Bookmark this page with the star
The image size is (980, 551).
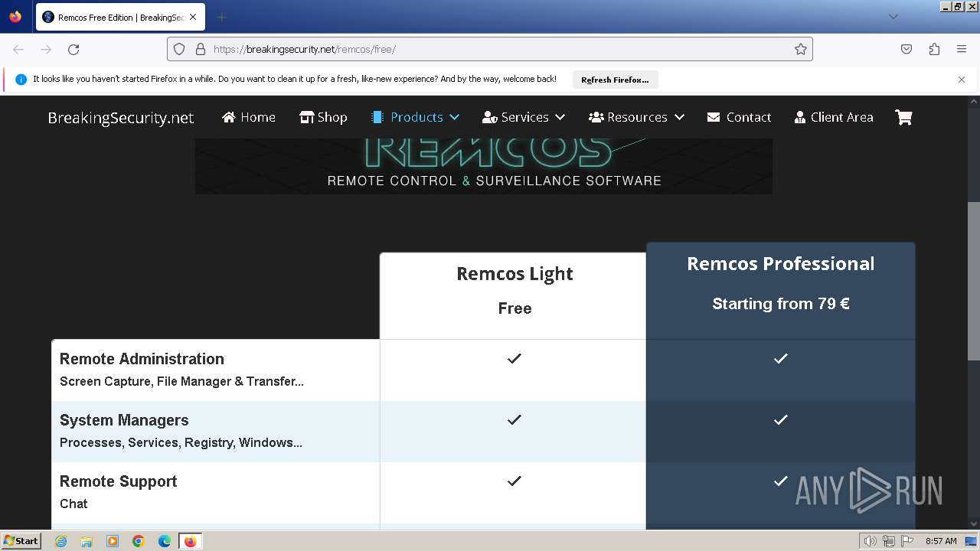pos(801,49)
